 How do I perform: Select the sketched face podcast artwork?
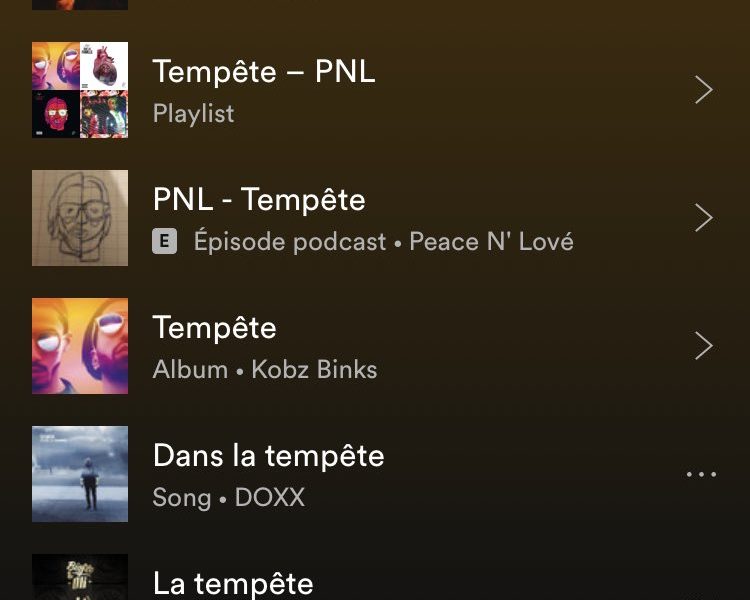tap(80, 218)
